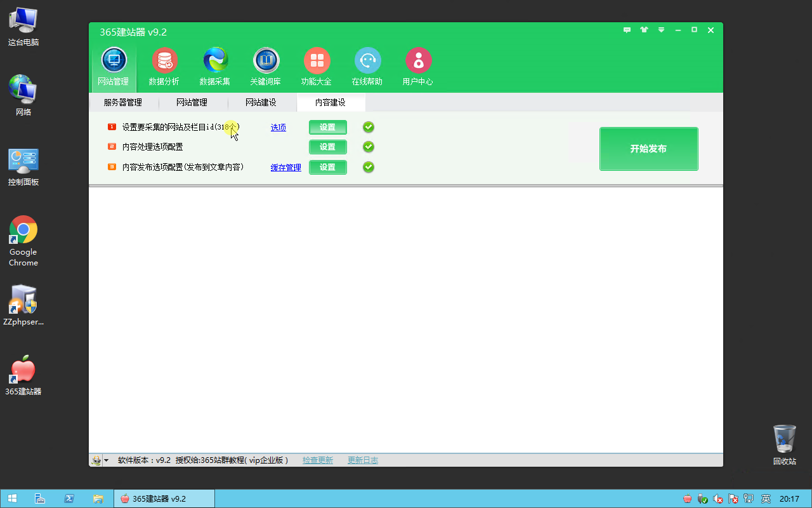Select the Google Chrome desktop shortcut
Screen dimensions: 812x508
(x=23, y=241)
